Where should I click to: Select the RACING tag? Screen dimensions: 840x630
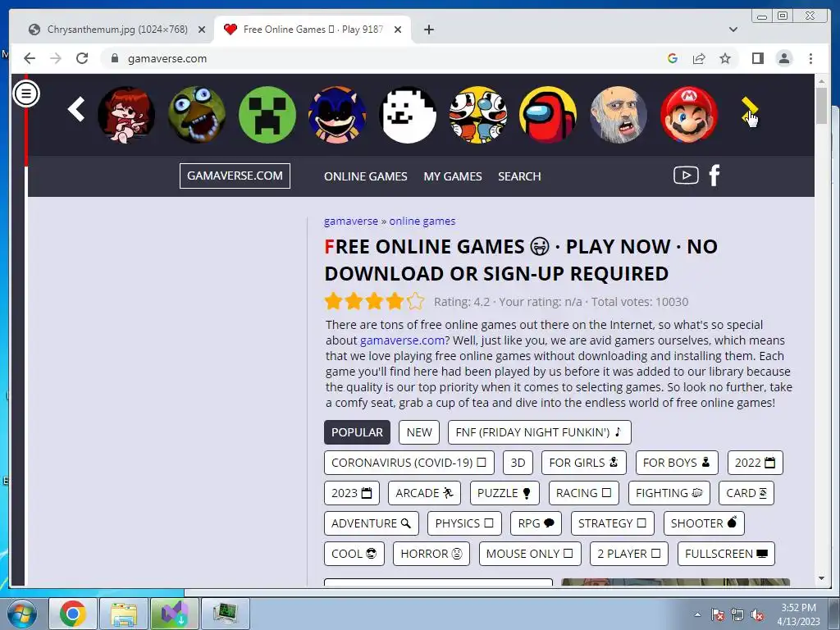click(x=583, y=493)
